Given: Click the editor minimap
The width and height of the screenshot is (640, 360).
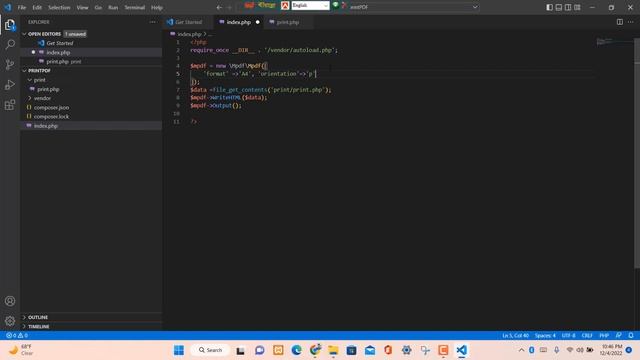Looking at the screenshot, I should click(614, 42).
